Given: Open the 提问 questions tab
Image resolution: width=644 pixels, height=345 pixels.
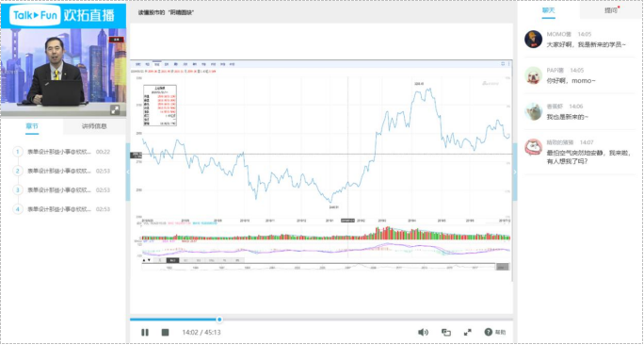Looking at the screenshot, I should click(611, 10).
